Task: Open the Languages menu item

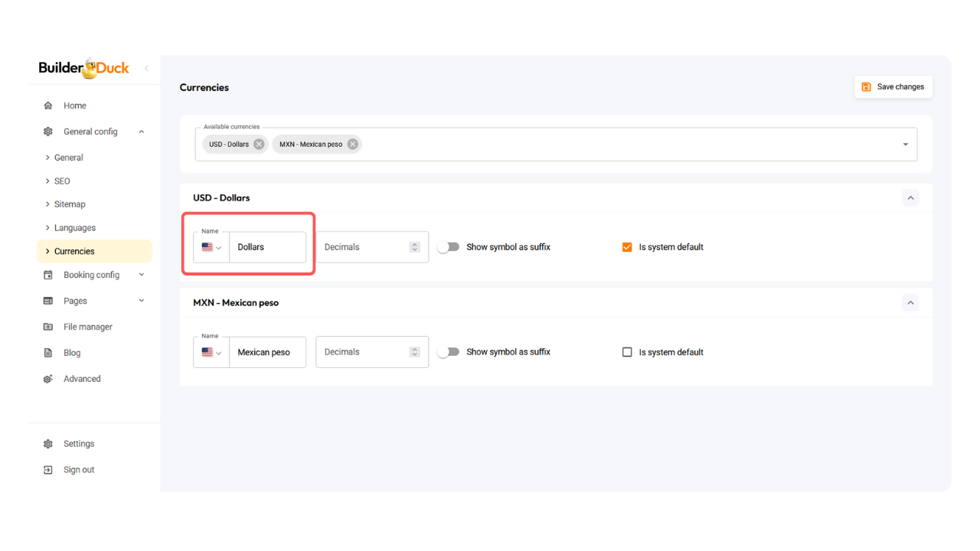Action: tap(74, 227)
